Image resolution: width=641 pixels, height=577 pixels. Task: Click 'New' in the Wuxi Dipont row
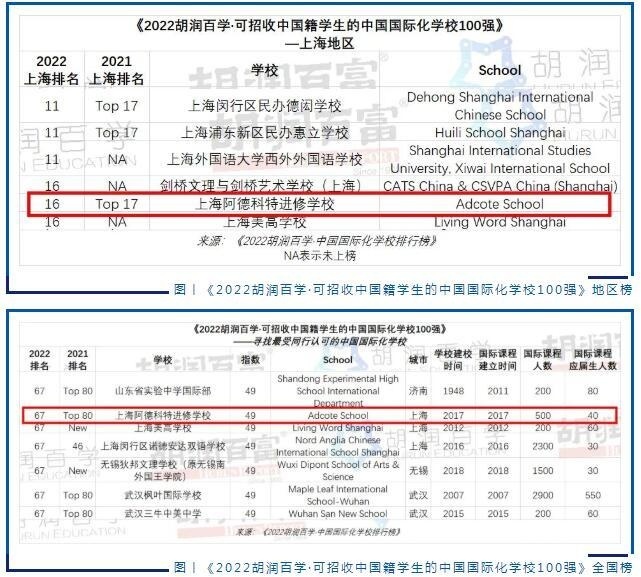point(78,471)
